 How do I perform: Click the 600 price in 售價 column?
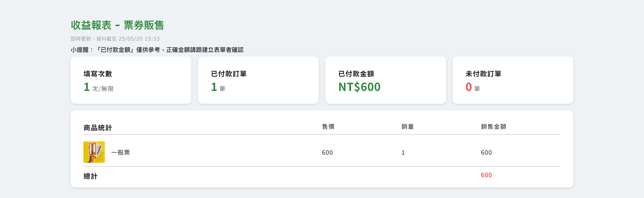327,153
